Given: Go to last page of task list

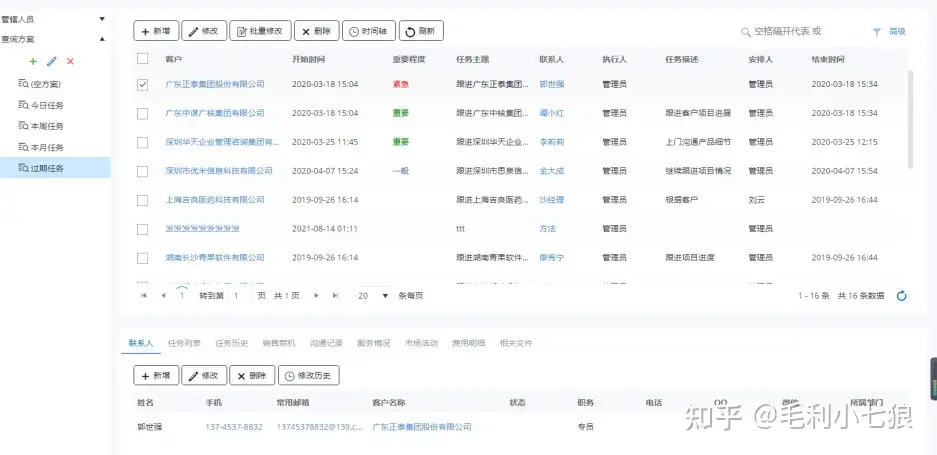Looking at the screenshot, I should coord(336,295).
